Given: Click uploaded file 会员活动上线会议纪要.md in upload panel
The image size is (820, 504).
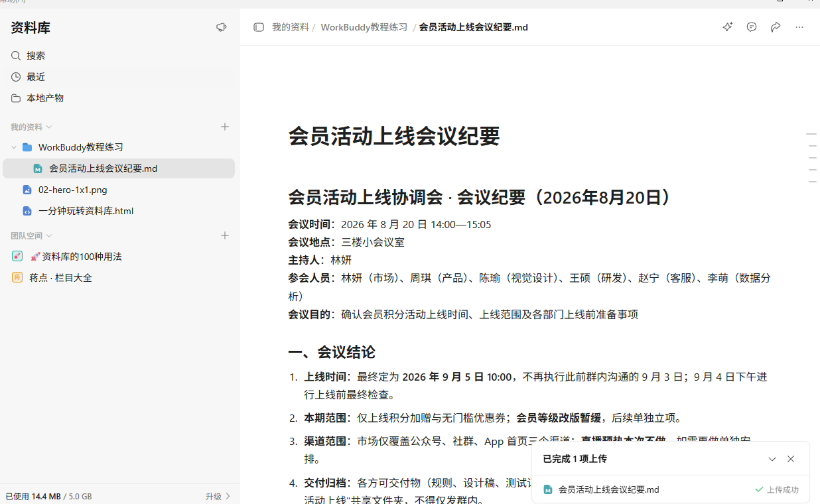Looking at the screenshot, I should (609, 489).
